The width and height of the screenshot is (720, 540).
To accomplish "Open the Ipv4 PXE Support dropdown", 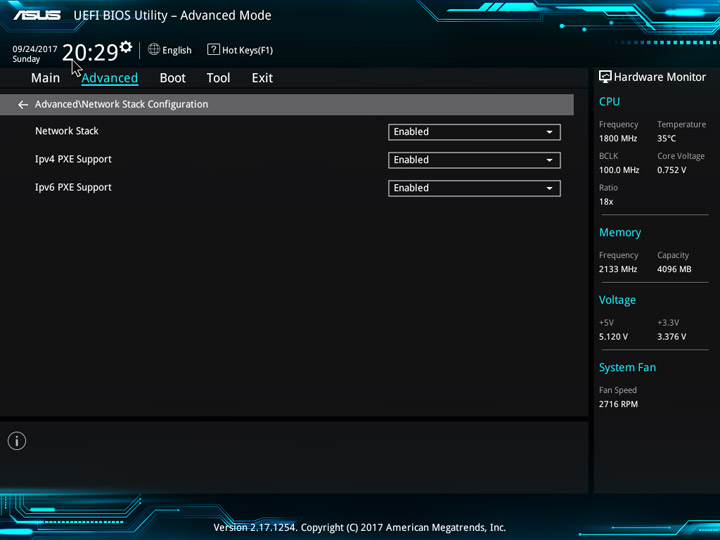I will 474,160.
